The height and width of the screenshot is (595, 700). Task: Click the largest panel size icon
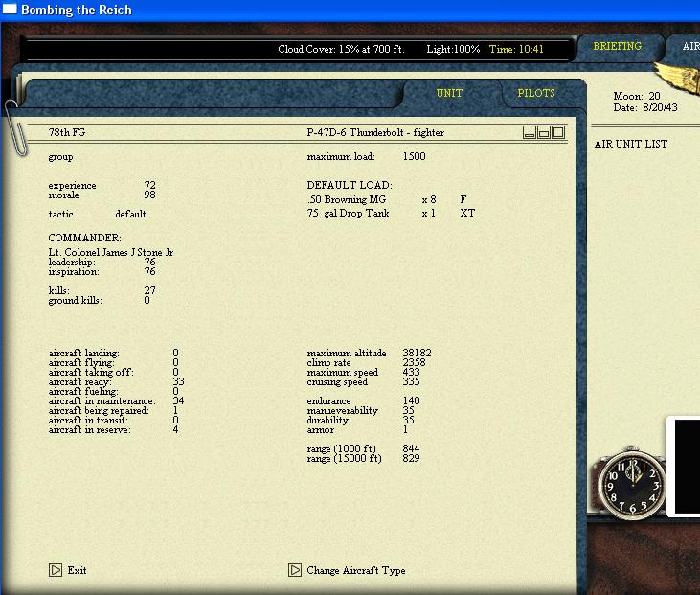(x=558, y=132)
